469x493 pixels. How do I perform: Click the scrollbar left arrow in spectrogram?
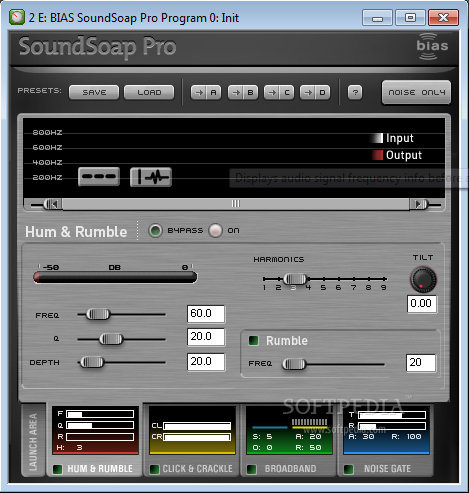tap(53, 204)
